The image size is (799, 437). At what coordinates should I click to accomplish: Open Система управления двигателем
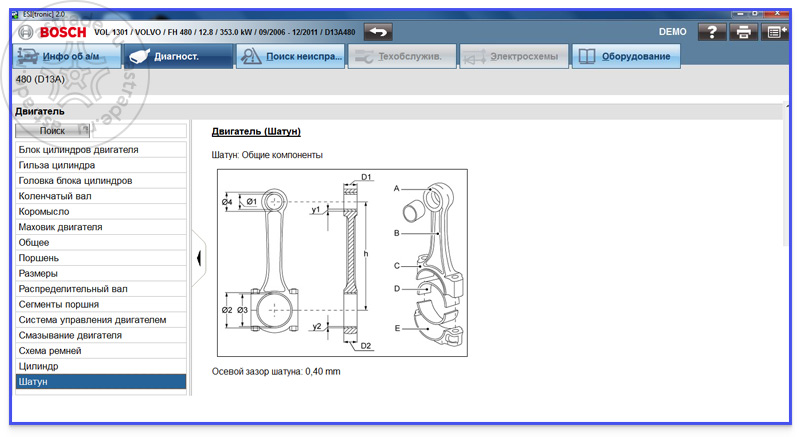101,320
